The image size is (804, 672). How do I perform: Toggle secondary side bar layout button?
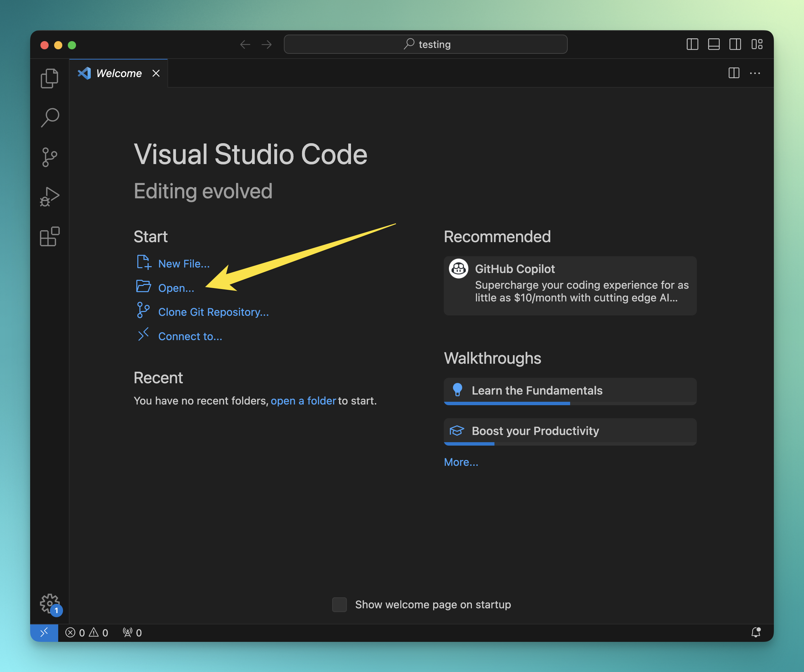(735, 45)
